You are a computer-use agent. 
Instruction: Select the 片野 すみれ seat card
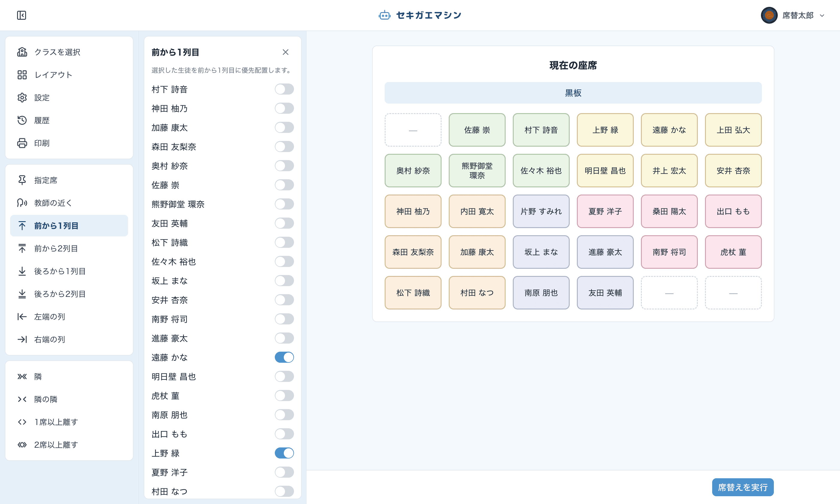click(541, 211)
